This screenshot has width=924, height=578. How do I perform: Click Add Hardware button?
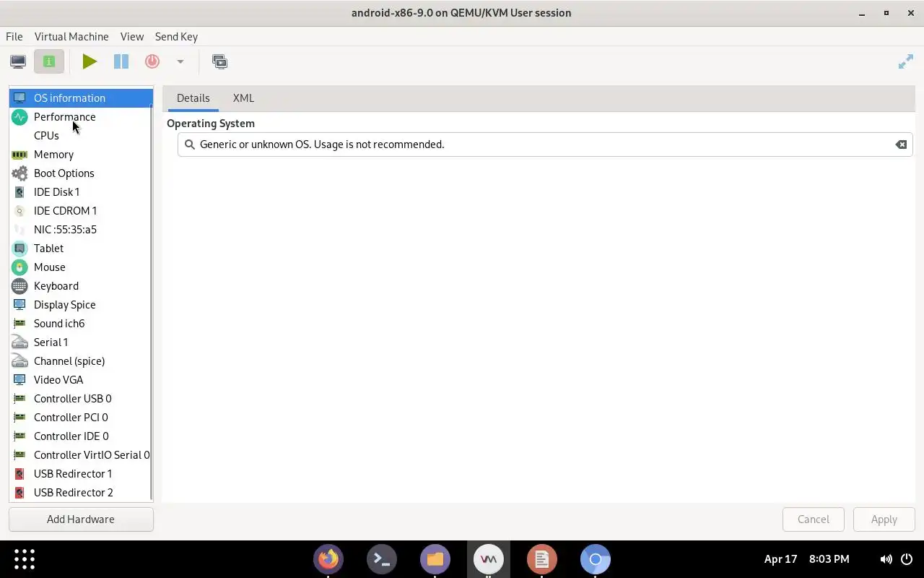81,519
